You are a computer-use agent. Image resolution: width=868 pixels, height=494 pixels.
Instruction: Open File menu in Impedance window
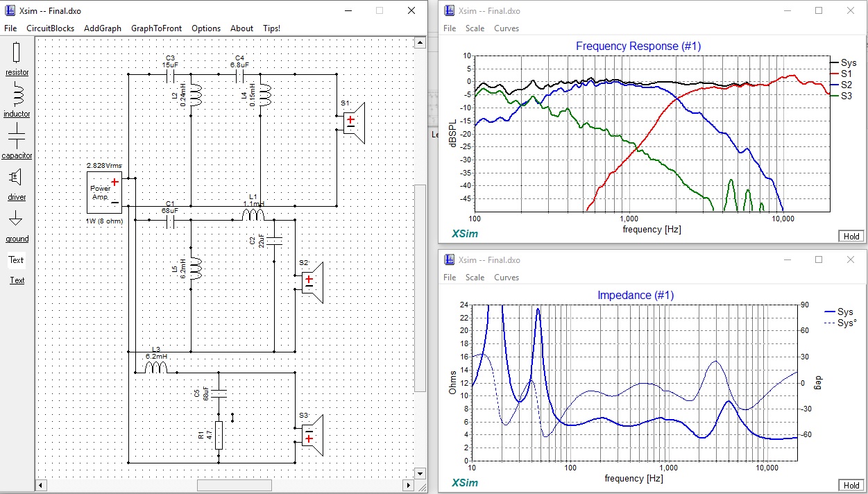(450, 277)
